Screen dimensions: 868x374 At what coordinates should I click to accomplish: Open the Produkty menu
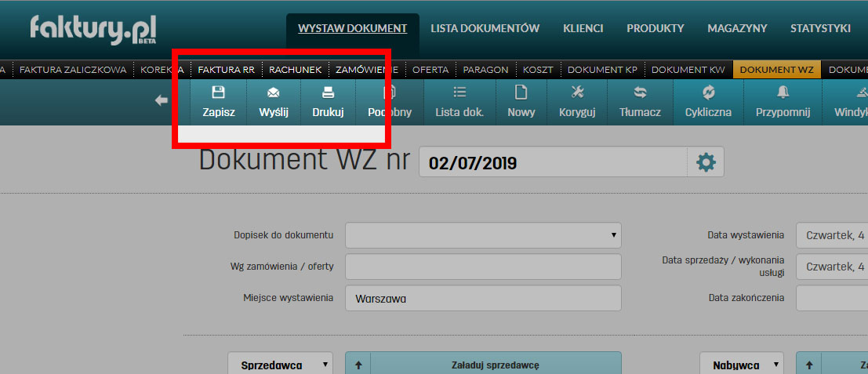(x=656, y=28)
